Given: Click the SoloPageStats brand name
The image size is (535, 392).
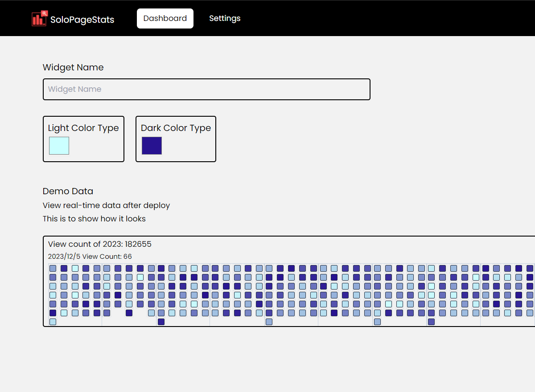Looking at the screenshot, I should (x=82, y=20).
